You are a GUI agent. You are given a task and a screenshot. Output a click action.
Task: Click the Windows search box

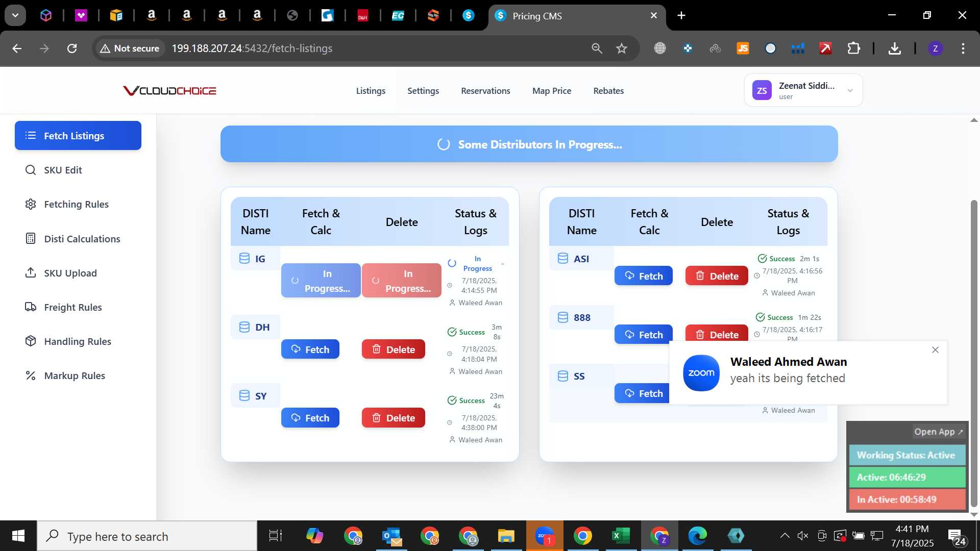click(x=147, y=536)
